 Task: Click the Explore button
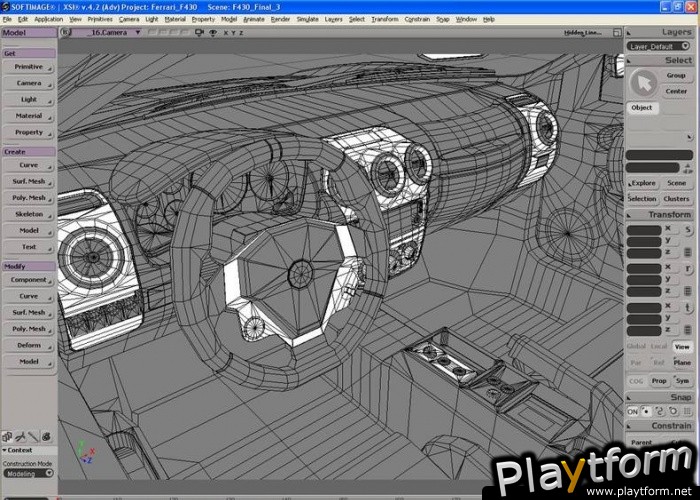[643, 183]
